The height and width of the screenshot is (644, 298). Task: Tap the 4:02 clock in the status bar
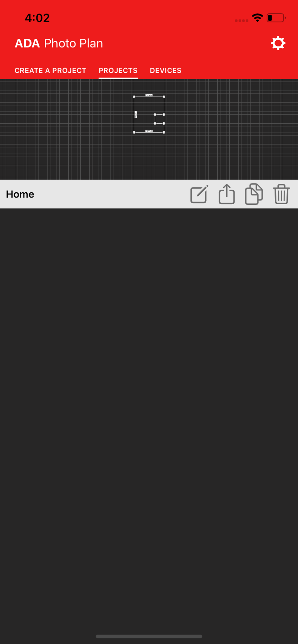coord(37,18)
